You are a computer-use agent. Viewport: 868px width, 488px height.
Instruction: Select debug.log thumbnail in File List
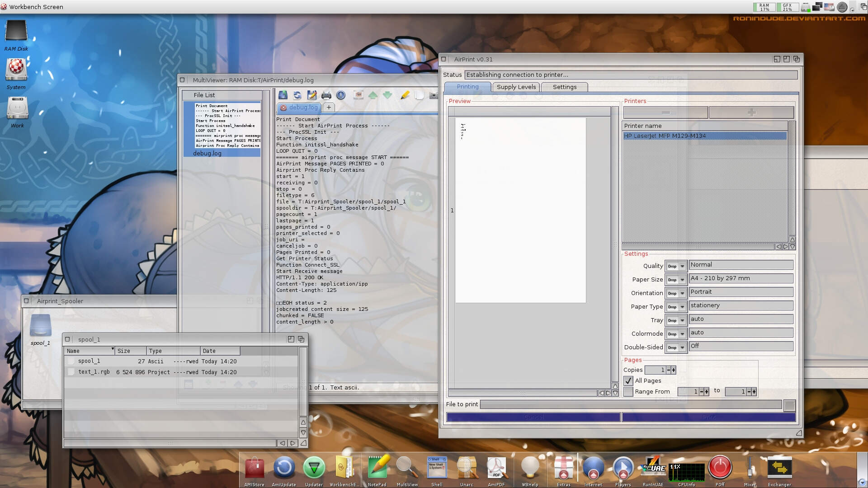coord(222,129)
